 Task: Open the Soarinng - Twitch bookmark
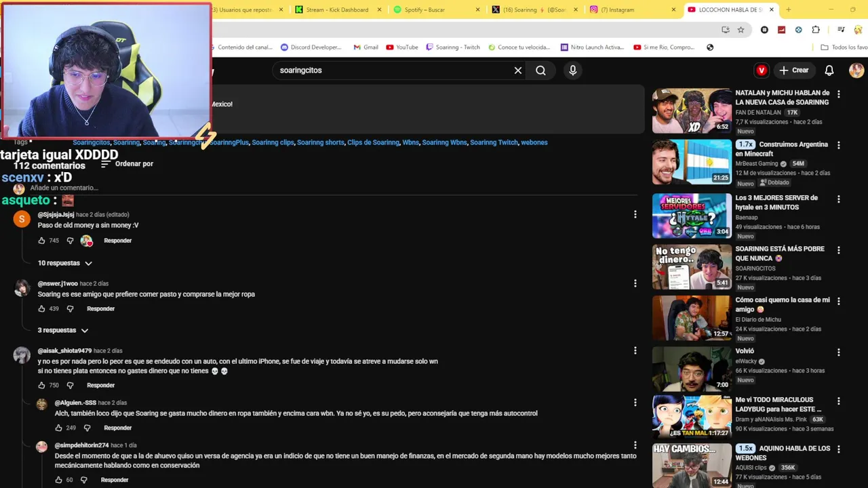[x=453, y=47]
